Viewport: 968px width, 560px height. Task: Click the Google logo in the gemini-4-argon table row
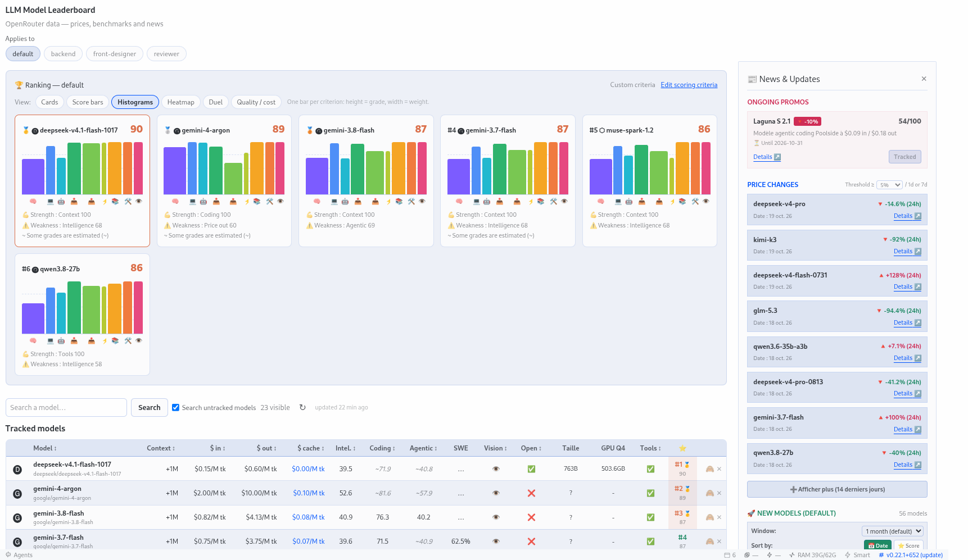(x=17, y=494)
